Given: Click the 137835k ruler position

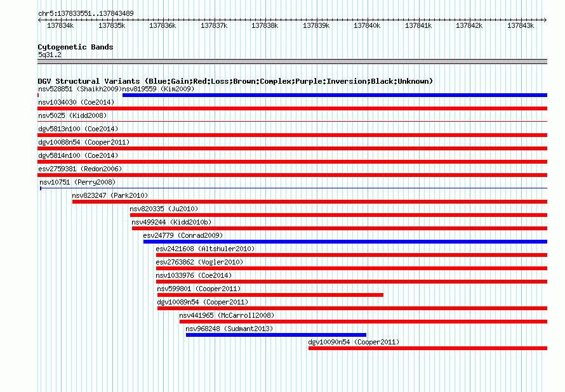Looking at the screenshot, I should click(x=112, y=25).
